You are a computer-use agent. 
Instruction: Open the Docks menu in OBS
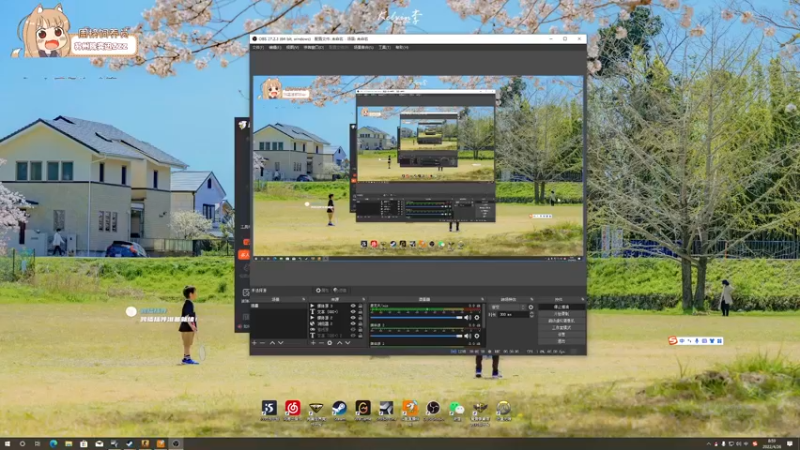[313, 47]
